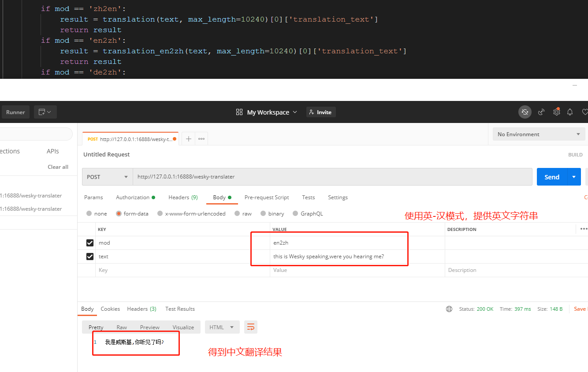Click the text key cell

pos(182,257)
